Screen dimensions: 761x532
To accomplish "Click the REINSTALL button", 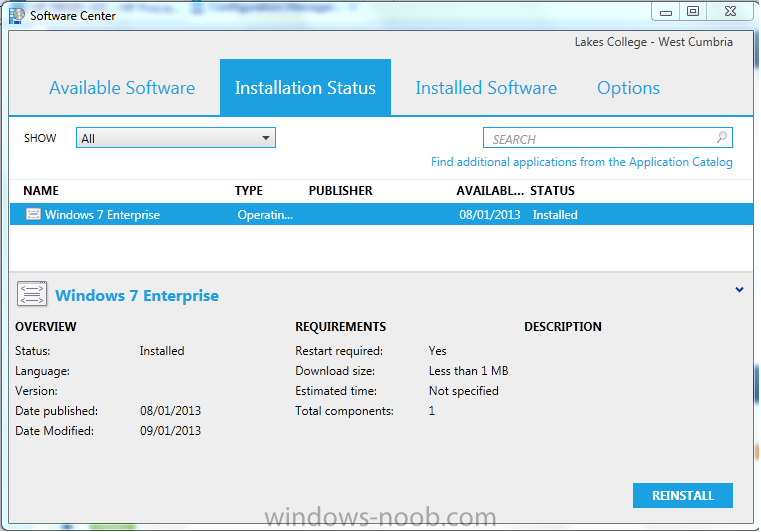I will point(683,496).
